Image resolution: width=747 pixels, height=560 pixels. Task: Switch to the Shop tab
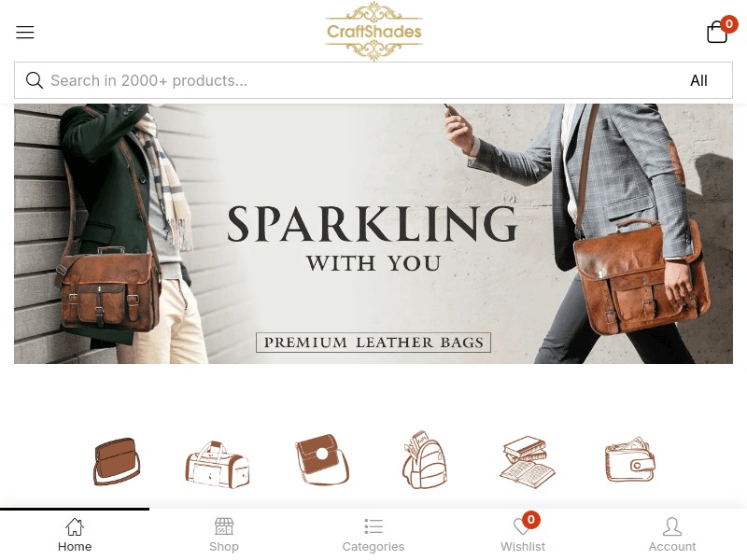pyautogui.click(x=224, y=535)
